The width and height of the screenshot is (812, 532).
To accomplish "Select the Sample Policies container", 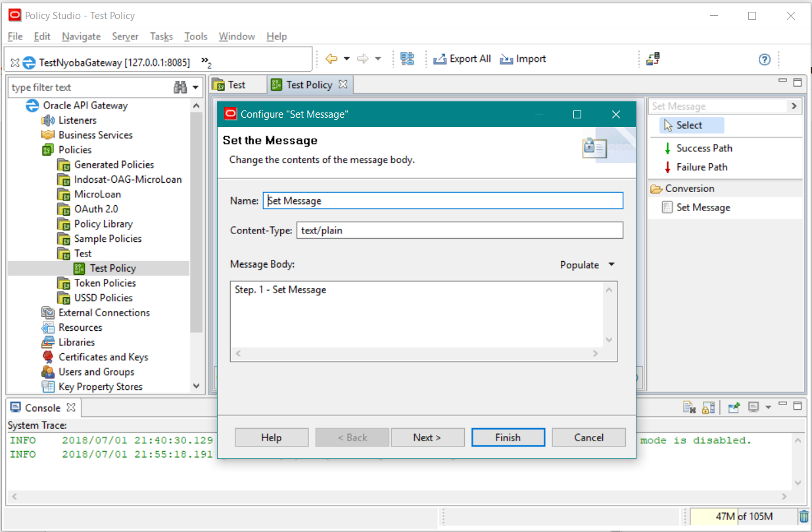I will 108,239.
